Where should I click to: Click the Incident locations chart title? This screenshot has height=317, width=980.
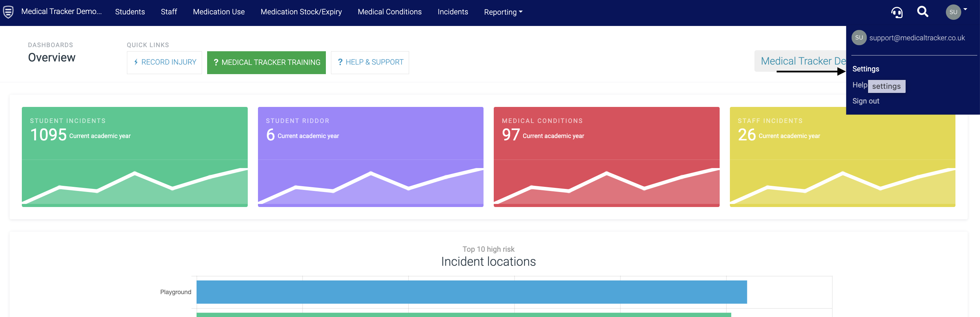pyautogui.click(x=488, y=261)
